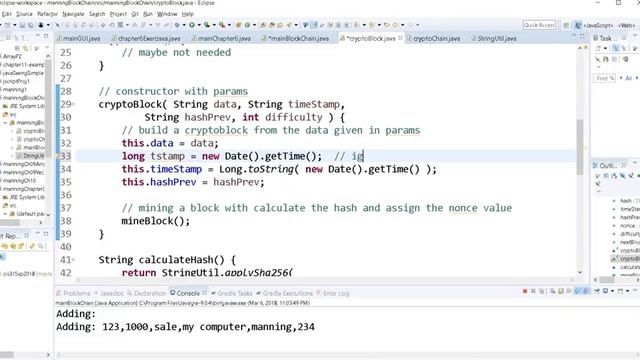Open the Project menu
Image resolution: width=640 pixels, height=360 pixels.
118,14
